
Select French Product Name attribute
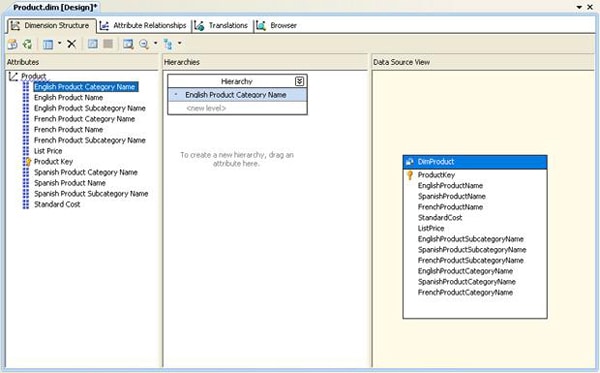[x=68, y=130]
